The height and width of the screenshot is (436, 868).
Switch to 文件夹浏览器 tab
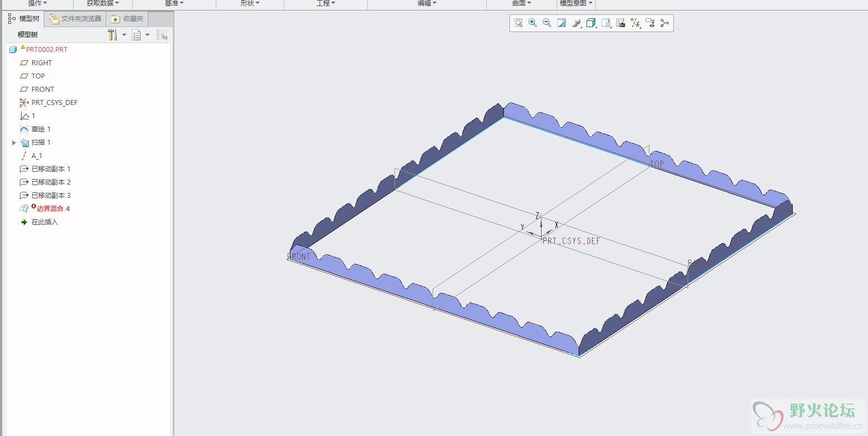pyautogui.click(x=75, y=18)
